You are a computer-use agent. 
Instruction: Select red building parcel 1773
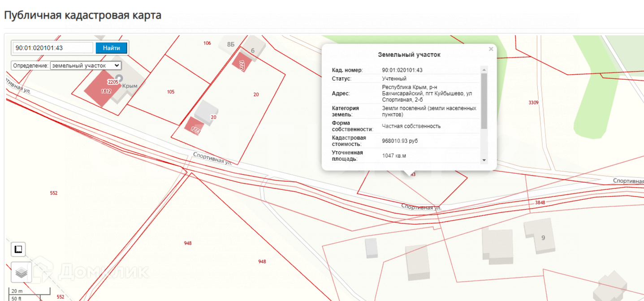(194, 127)
